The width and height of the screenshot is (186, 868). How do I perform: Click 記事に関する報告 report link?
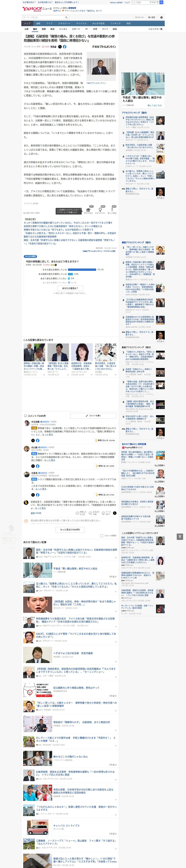click(32, 213)
